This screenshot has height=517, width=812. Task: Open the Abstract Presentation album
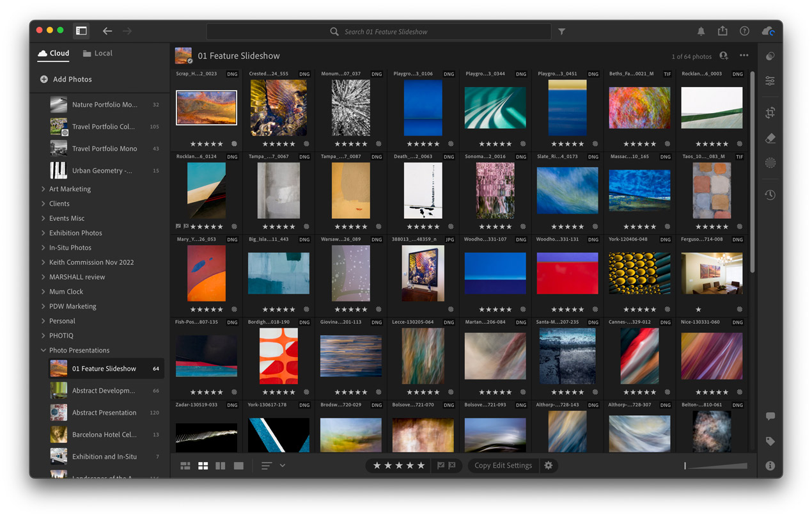point(105,413)
